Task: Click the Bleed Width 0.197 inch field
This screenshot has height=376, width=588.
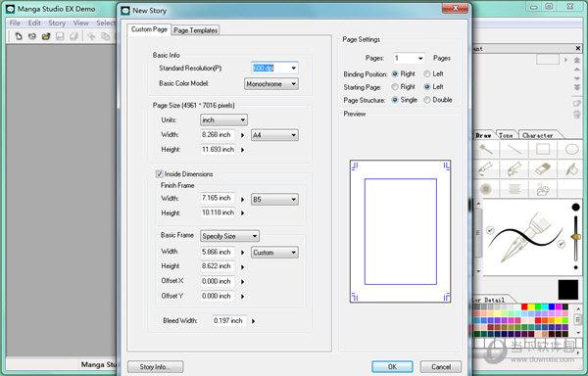Action: (229, 320)
